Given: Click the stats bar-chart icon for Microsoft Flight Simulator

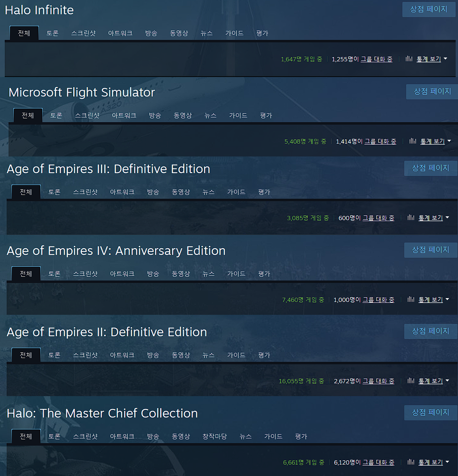Looking at the screenshot, I should coord(413,141).
